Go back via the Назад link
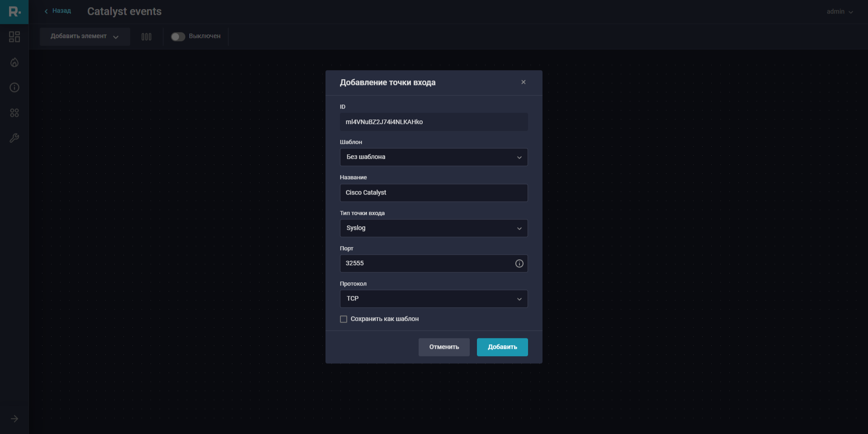 point(58,11)
